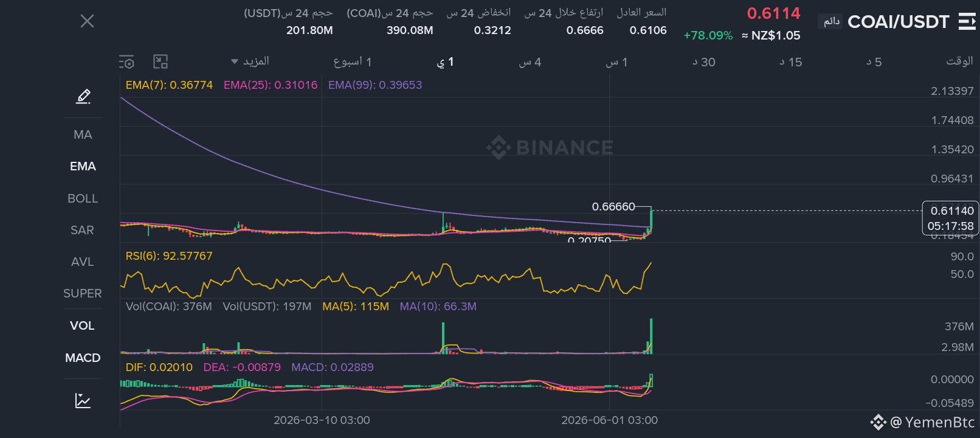
Task: Tap the MA(5): 115M label
Action: click(x=356, y=307)
